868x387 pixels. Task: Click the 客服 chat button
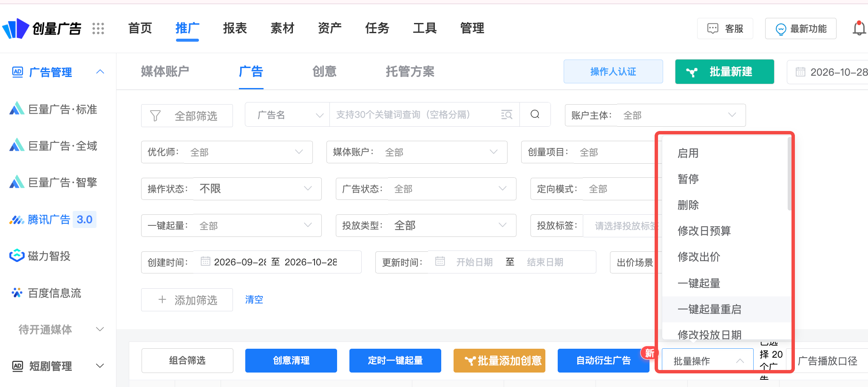[x=725, y=28]
